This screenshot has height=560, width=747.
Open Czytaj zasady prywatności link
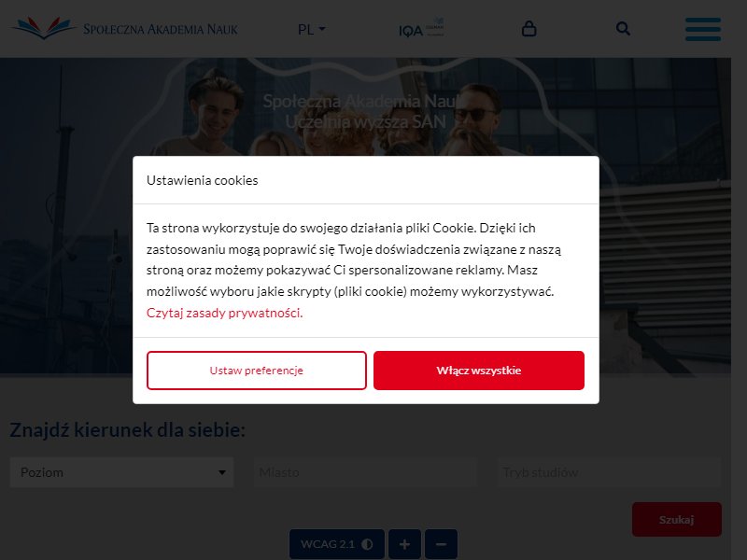pos(224,313)
